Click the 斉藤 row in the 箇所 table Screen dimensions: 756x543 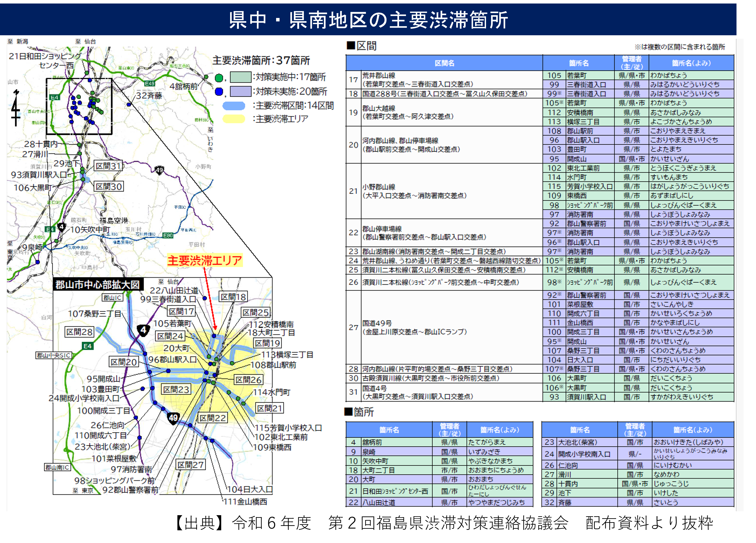(637, 502)
